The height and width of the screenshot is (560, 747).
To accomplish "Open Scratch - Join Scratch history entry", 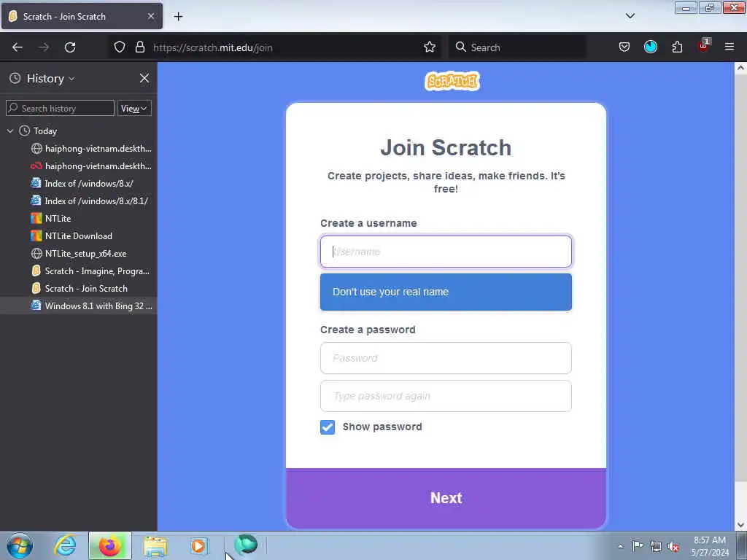I will pos(79,289).
